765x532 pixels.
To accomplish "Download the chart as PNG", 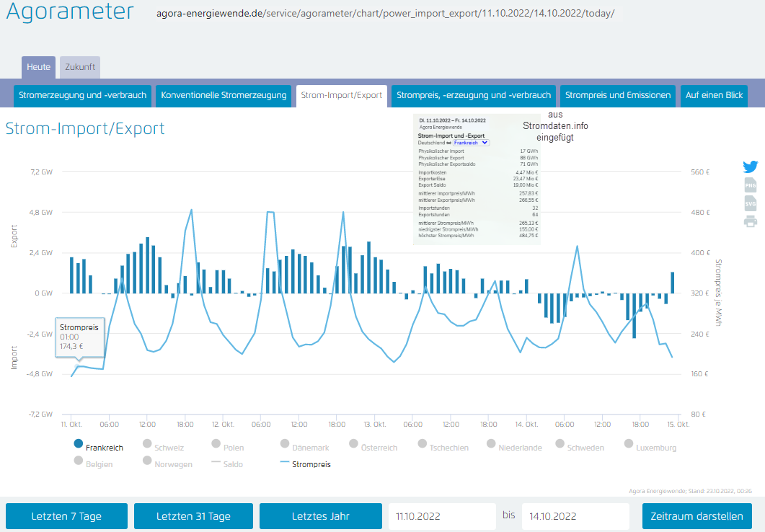I will click(x=751, y=185).
